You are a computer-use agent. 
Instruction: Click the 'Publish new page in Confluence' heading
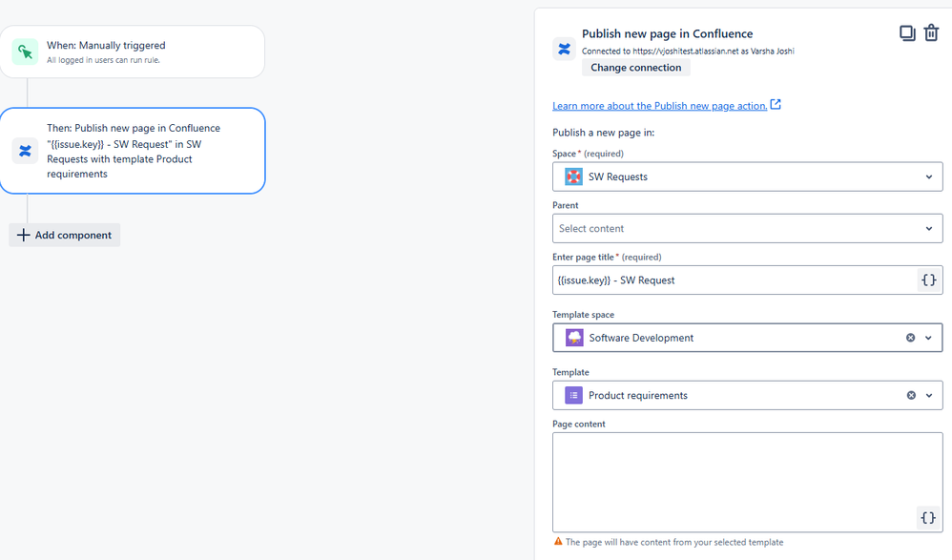[667, 33]
